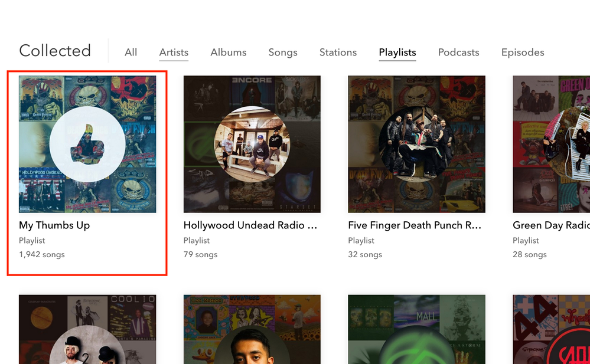Image resolution: width=590 pixels, height=364 pixels.
Task: Click the Green Day Radio cover art
Action: pos(551,144)
